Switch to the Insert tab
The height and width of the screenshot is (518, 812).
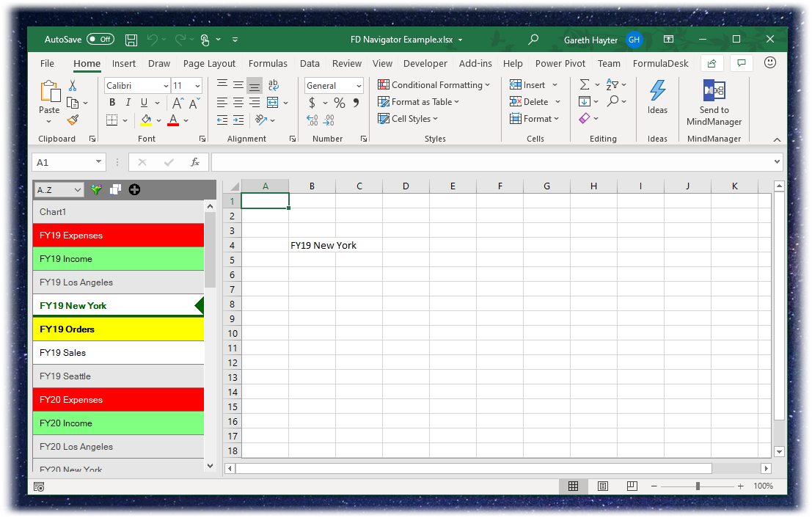pyautogui.click(x=124, y=63)
